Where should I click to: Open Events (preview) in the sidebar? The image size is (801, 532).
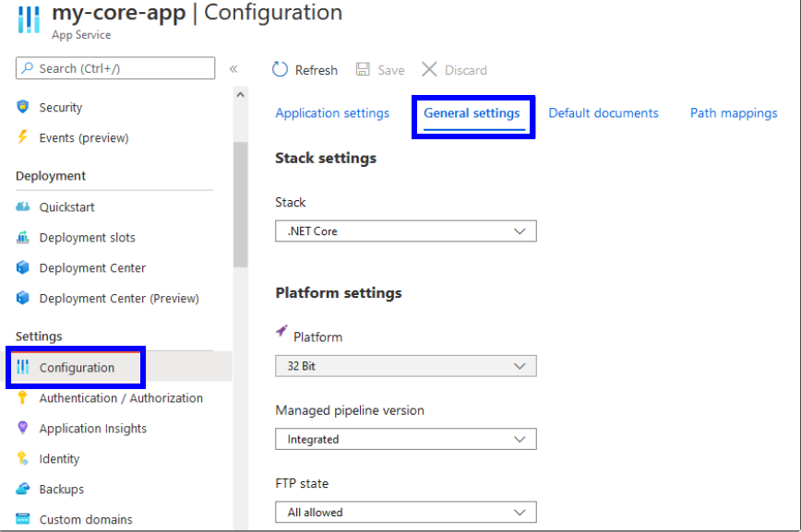coord(84,137)
